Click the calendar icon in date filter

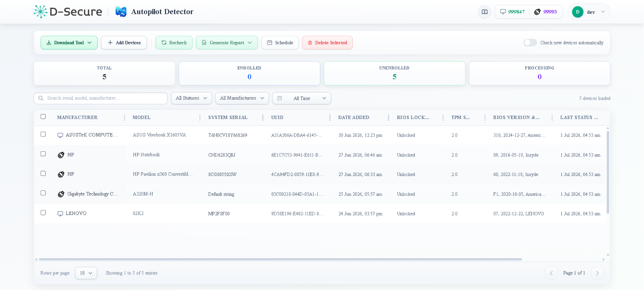coord(280,98)
